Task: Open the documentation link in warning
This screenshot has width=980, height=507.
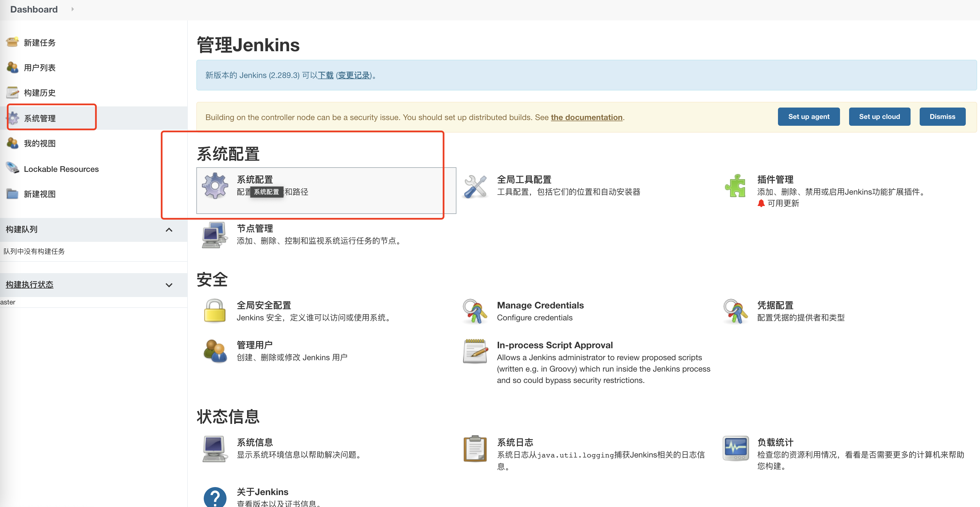Action: 587,117
